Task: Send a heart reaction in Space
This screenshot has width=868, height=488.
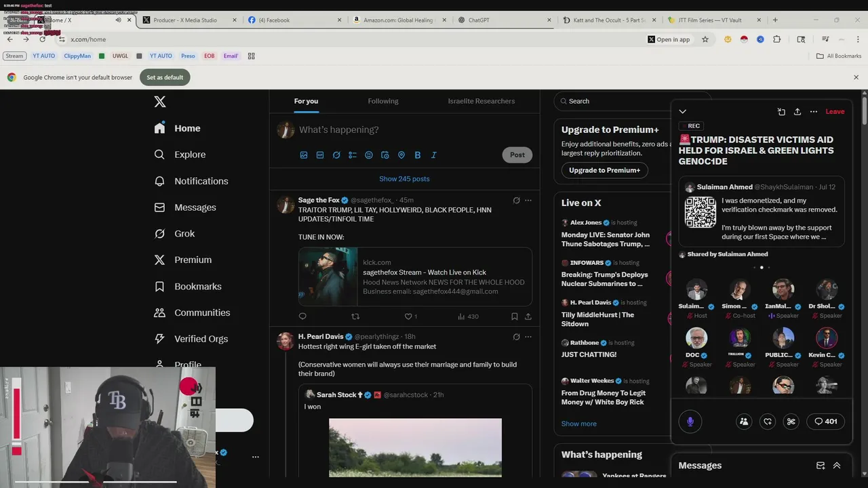Action: click(x=768, y=422)
